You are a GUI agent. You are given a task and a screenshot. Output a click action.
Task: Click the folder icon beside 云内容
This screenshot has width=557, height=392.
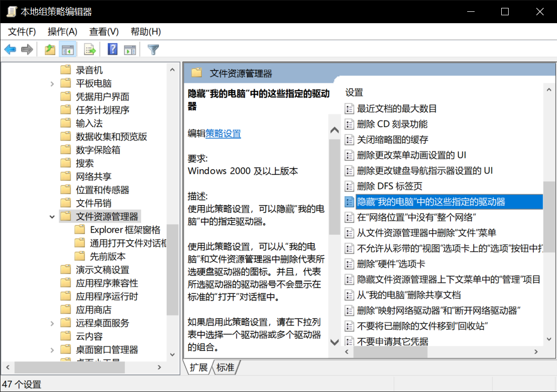[66, 336]
